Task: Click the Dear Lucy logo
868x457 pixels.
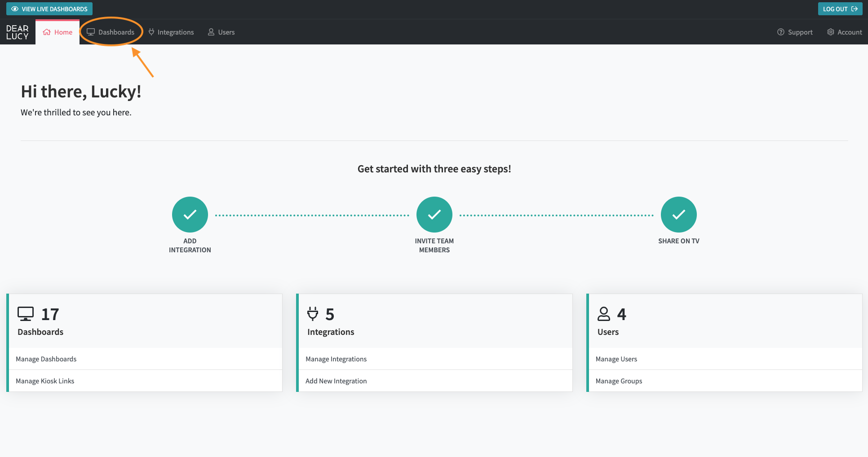Action: 18,32
